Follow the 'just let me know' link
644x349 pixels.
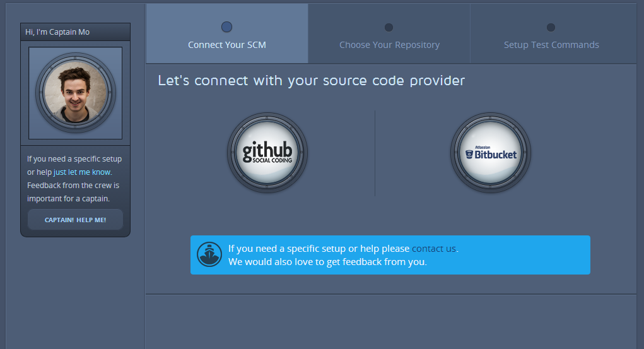[x=82, y=172]
